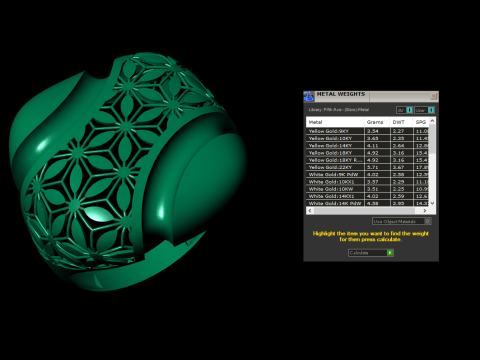
Task: Select the Yellow Gold:9KY row
Action: 367,131
